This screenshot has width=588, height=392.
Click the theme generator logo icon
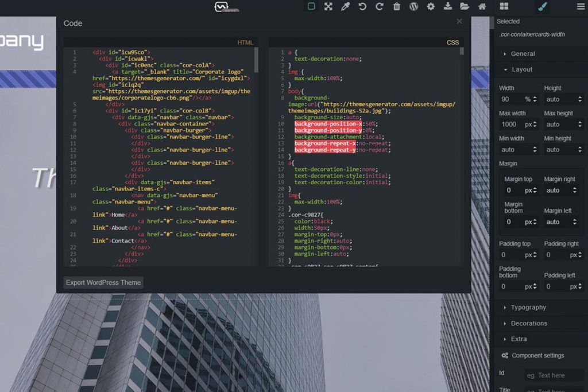click(x=222, y=7)
